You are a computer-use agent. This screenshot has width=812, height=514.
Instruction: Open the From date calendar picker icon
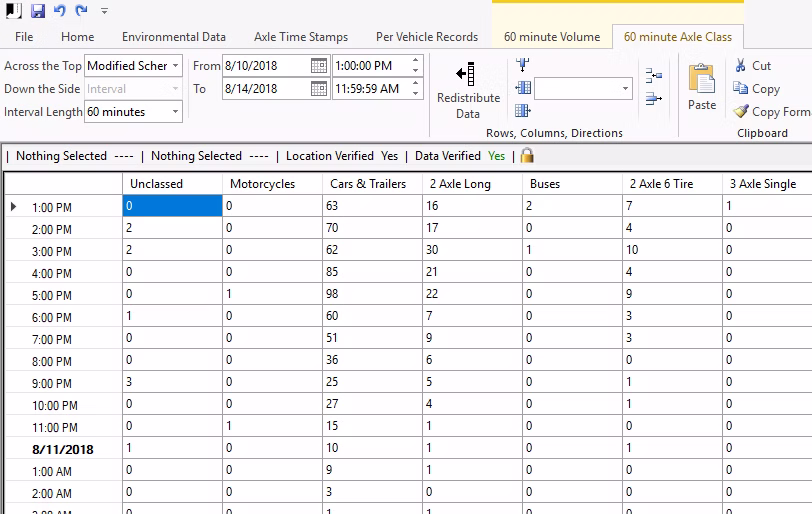click(319, 66)
